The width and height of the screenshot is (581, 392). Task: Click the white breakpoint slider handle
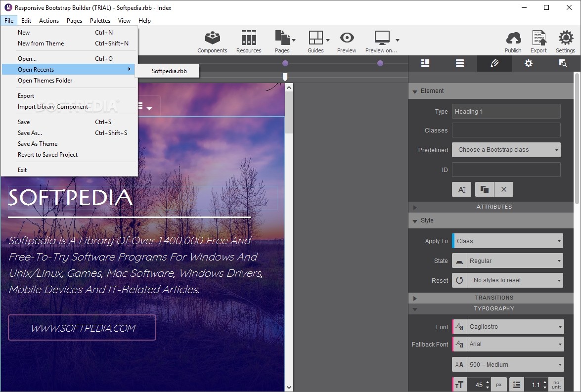[285, 77]
